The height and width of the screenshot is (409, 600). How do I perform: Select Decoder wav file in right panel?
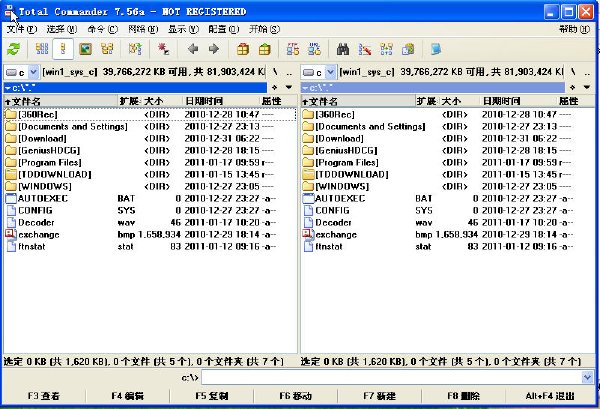[x=447, y=222]
